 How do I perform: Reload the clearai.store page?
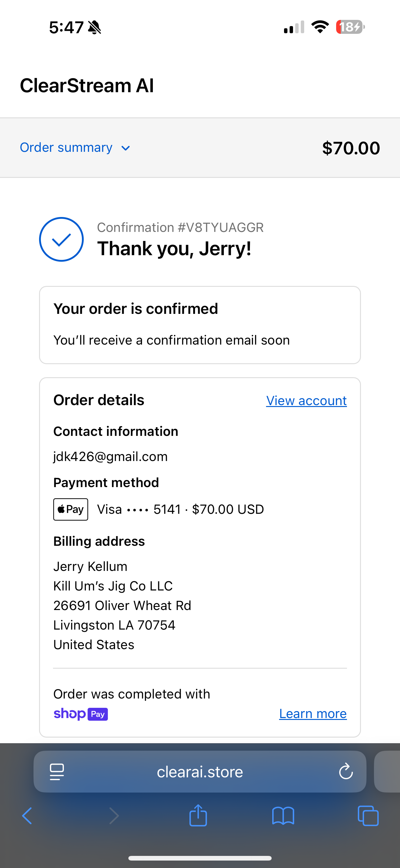pos(346,771)
